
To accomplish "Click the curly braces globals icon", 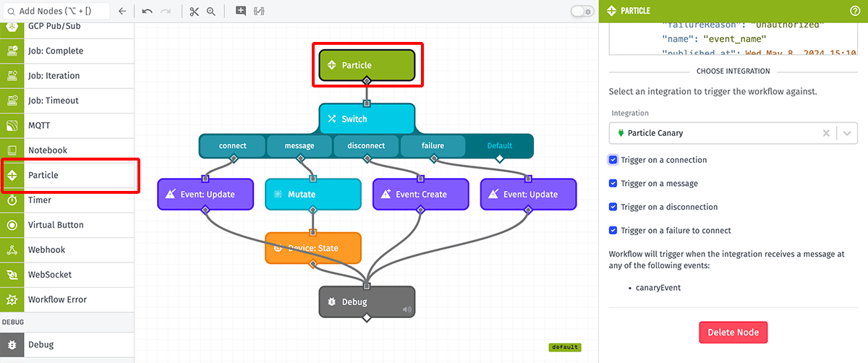I will tap(258, 12).
